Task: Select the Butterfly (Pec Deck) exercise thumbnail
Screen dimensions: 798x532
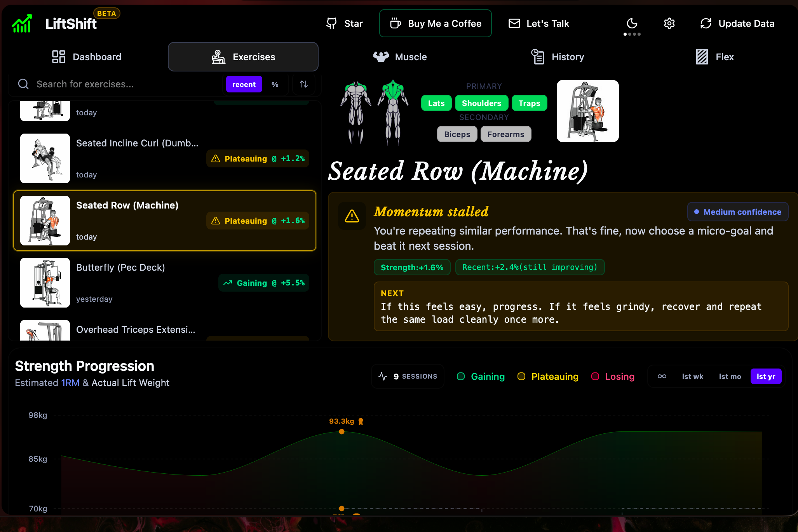Action: coord(45,283)
